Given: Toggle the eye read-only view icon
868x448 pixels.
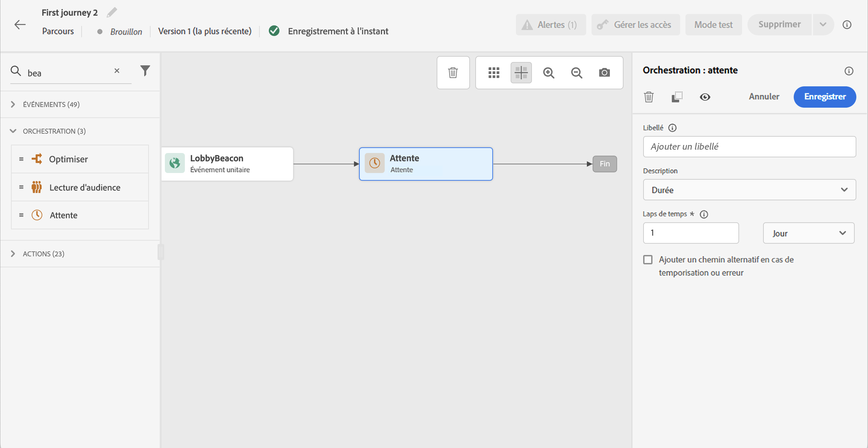Looking at the screenshot, I should [x=704, y=97].
